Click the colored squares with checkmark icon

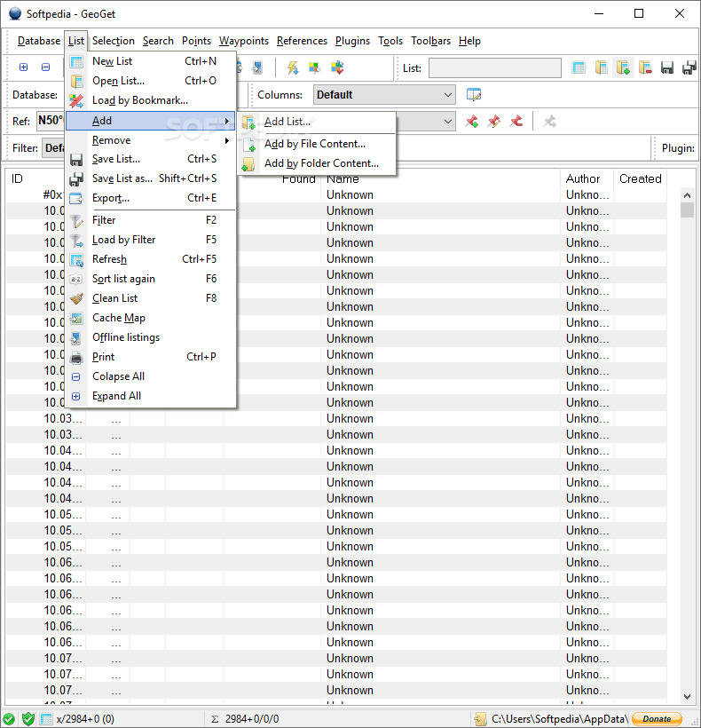tap(337, 67)
